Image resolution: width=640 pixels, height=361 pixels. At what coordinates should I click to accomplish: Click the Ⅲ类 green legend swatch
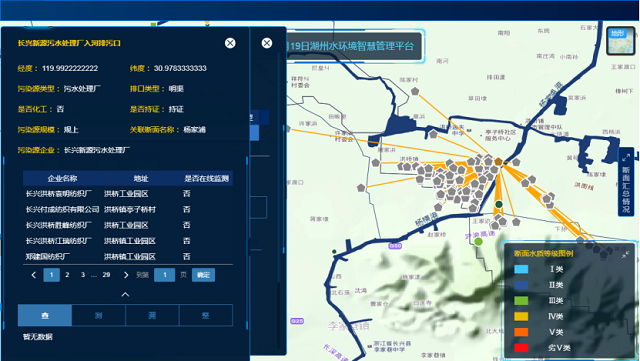[x=521, y=301]
